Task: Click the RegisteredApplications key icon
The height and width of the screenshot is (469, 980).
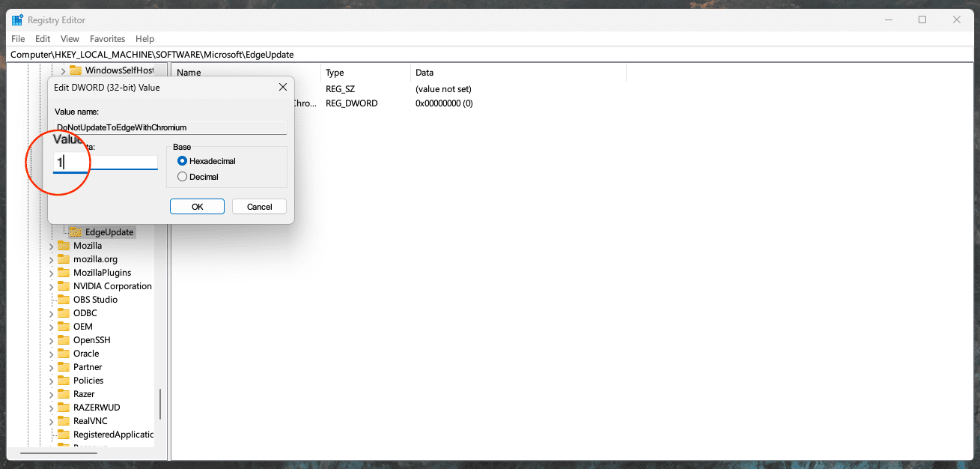Action: click(64, 435)
